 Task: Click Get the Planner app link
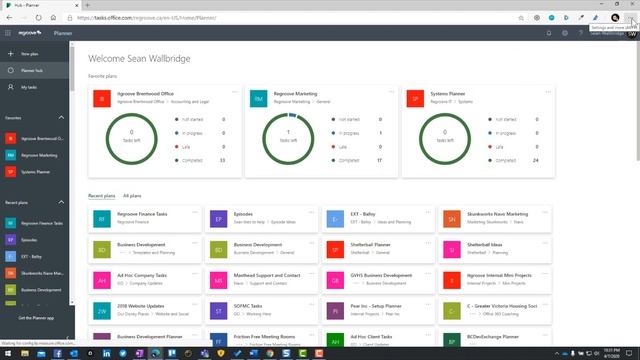point(36,318)
